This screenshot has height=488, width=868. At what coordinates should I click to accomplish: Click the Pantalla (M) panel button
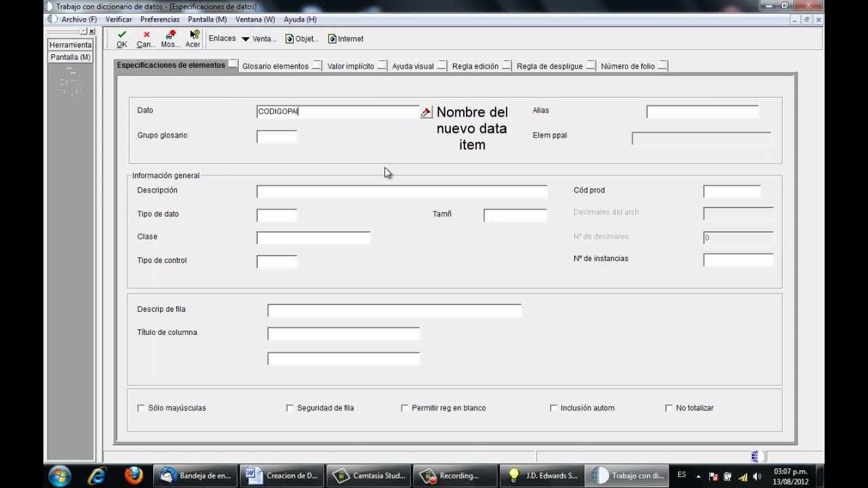pos(71,57)
